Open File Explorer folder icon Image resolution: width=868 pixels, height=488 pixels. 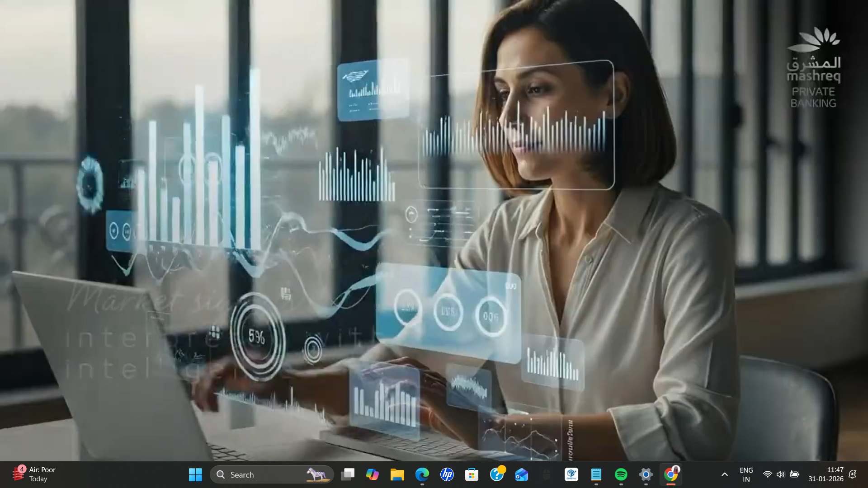(x=397, y=474)
